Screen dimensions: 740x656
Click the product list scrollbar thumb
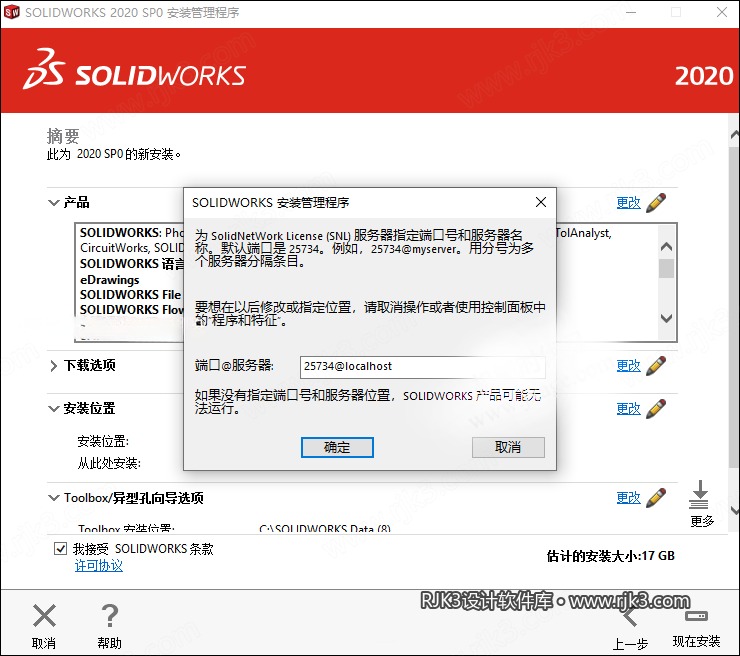666,269
